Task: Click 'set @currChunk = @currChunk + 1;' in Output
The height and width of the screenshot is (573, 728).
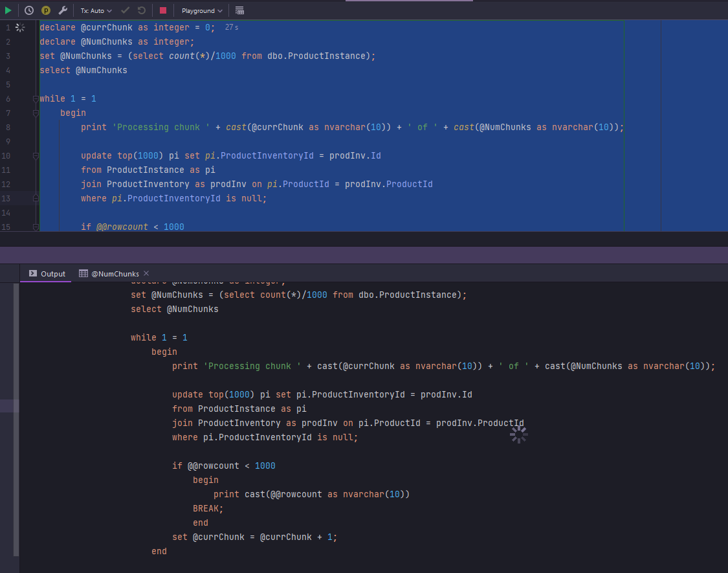Action: (254, 537)
